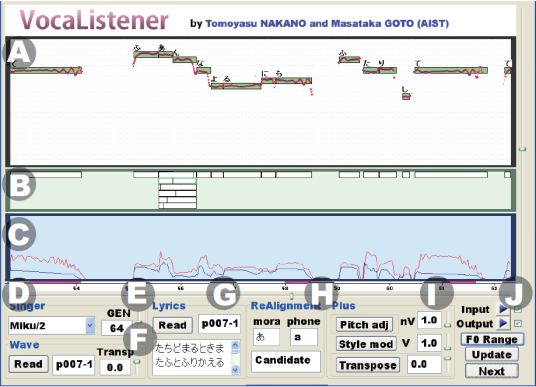Toggle the Output checkbox
Image resolution: width=536 pixels, height=387 pixels.
[x=518, y=323]
